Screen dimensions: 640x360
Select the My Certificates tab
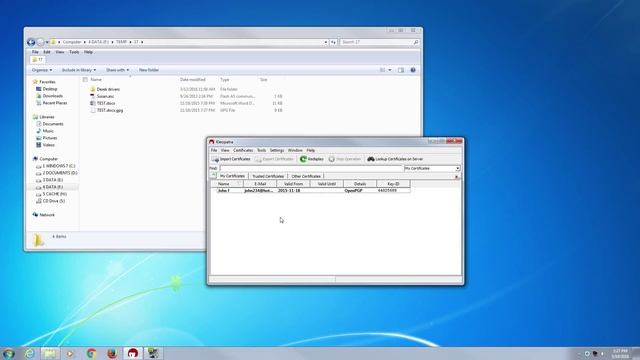pyautogui.click(x=232, y=176)
